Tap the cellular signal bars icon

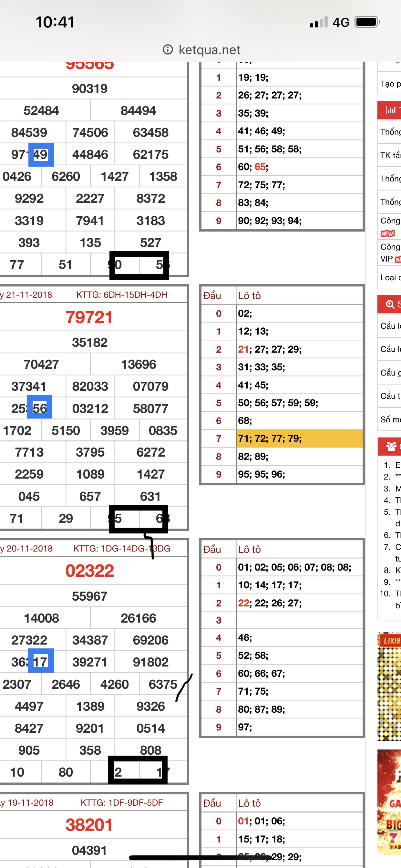pyautogui.click(x=318, y=22)
